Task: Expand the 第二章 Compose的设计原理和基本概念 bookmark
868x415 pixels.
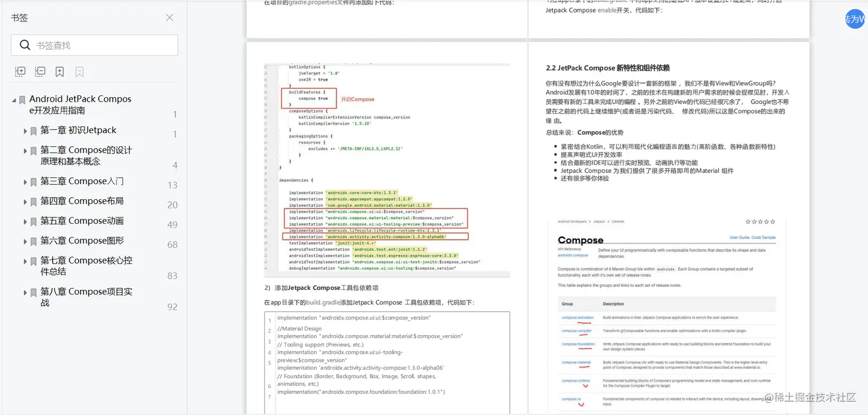Action: (x=25, y=152)
